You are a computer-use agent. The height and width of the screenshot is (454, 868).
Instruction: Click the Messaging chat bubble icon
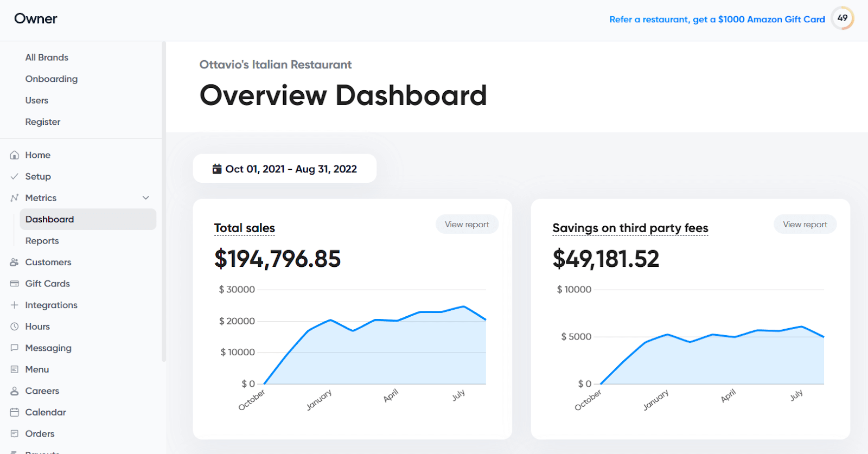[x=15, y=348]
